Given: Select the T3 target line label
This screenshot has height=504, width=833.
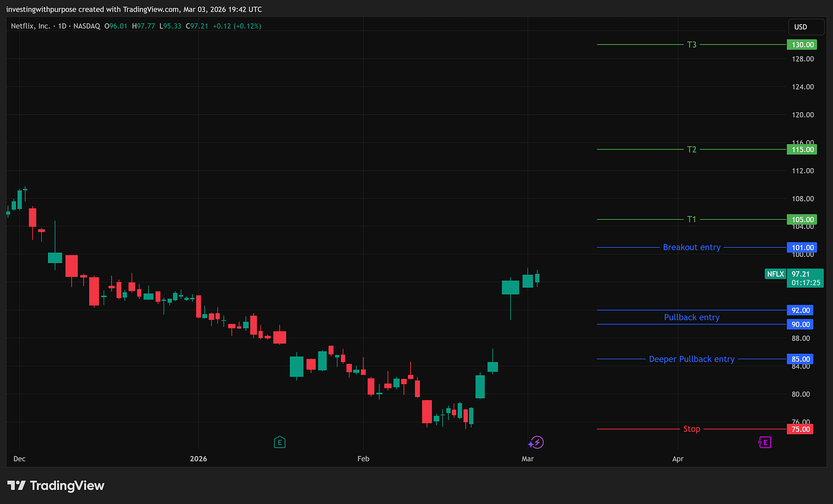Looking at the screenshot, I should pyautogui.click(x=692, y=45).
